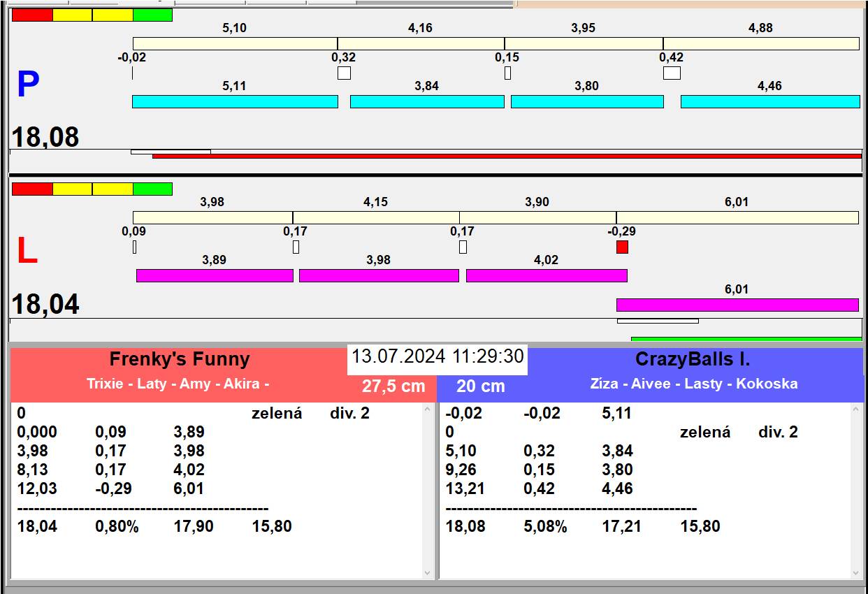Click the cream segment labeled 3,95
Viewport: 868px width, 594px height.
click(x=584, y=43)
